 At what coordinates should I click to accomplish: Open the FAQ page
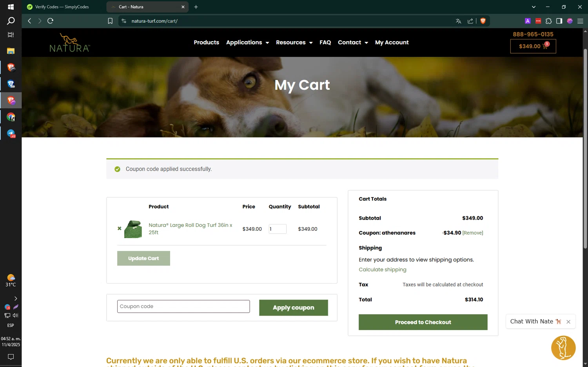point(325,42)
